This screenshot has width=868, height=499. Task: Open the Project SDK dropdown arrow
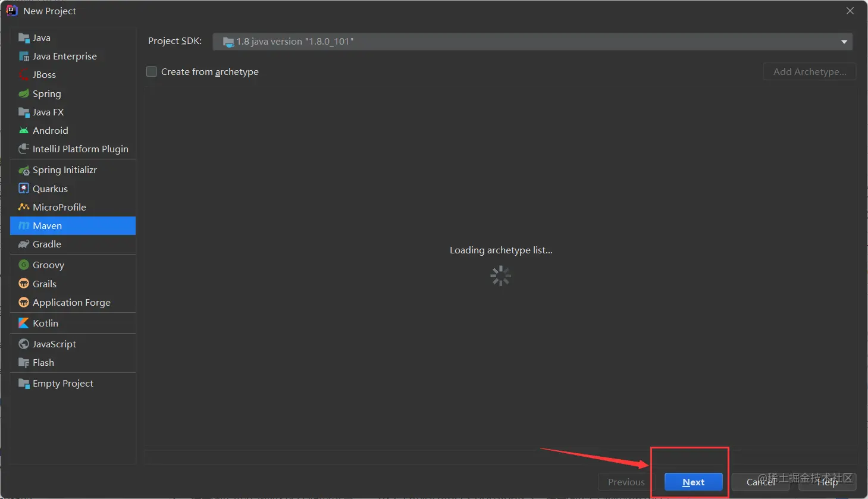(844, 42)
